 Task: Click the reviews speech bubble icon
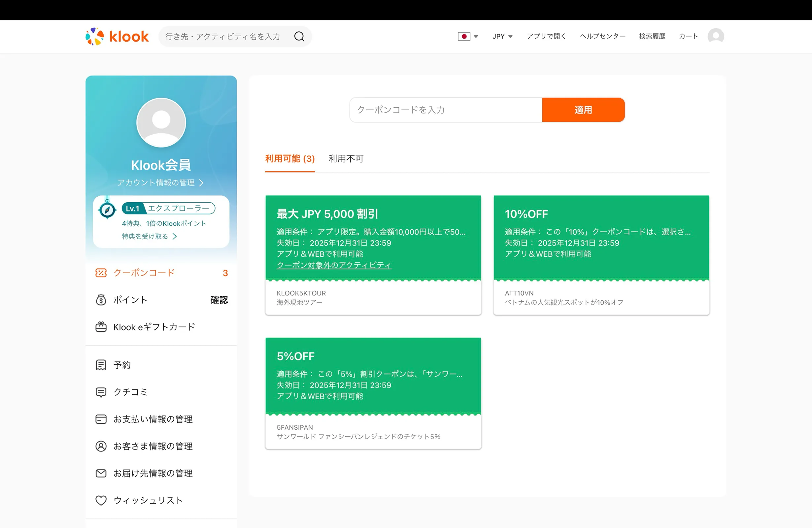101,392
